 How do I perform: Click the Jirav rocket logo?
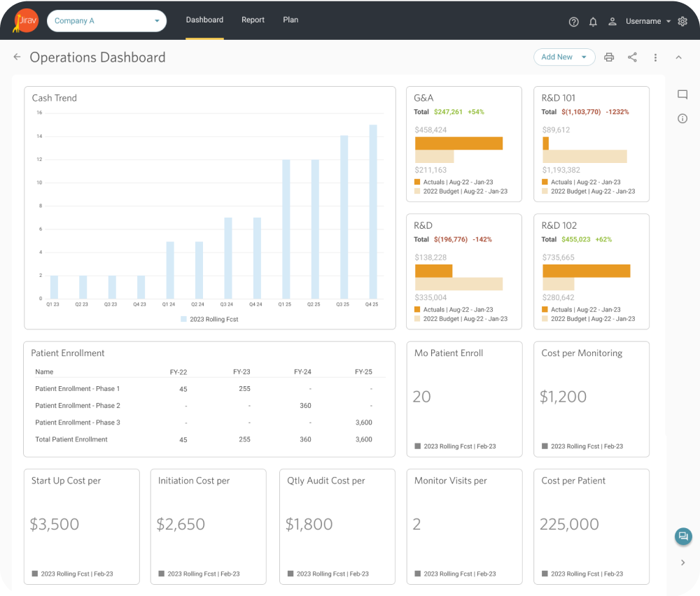(x=26, y=21)
